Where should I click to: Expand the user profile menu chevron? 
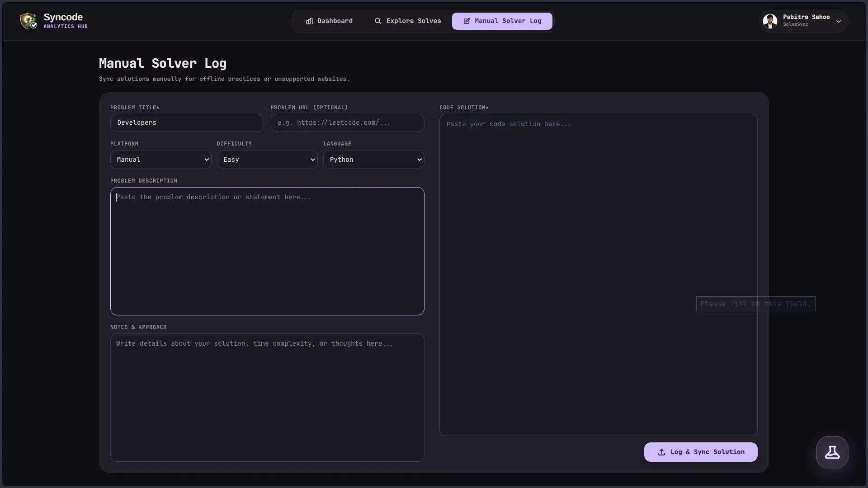[x=839, y=21]
